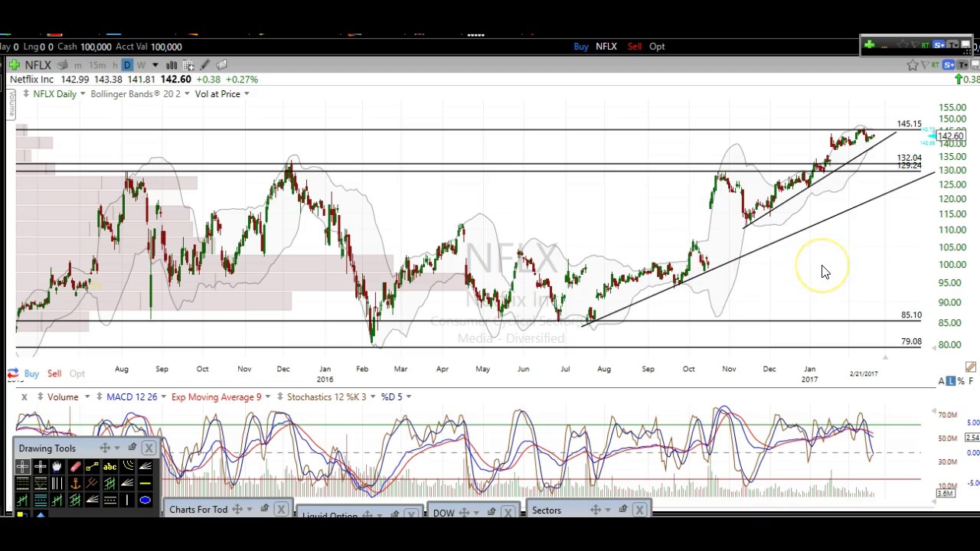
Task: Pick the hand pan tool
Action: point(57,467)
